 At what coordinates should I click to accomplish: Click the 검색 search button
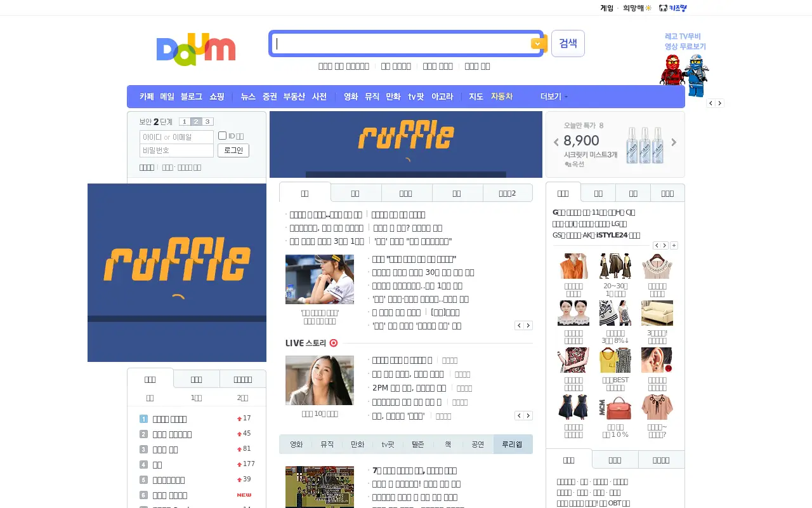point(568,43)
